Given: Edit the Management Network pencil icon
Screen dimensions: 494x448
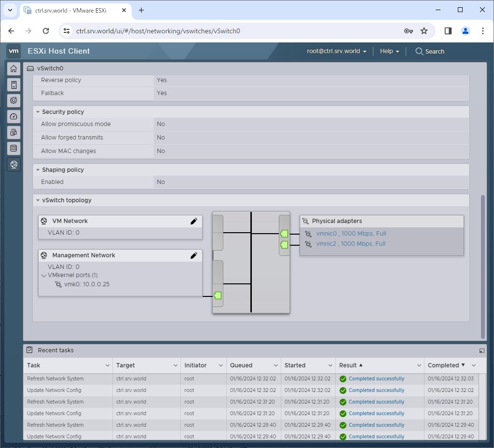Looking at the screenshot, I should click(x=194, y=255).
